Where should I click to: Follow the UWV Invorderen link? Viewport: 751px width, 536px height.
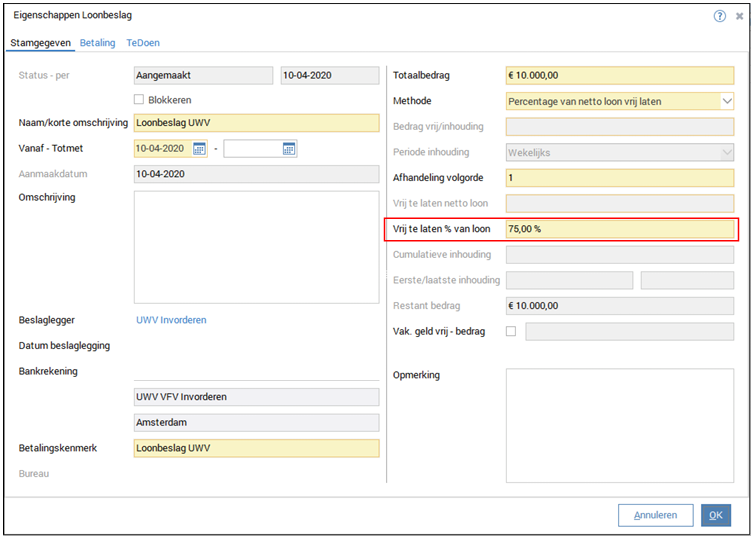171,320
